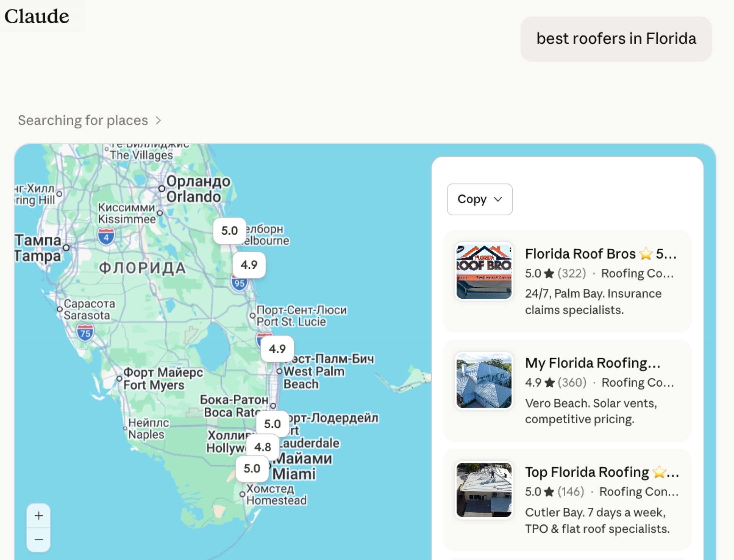Viewport: 734px width, 560px height.
Task: Click the Claude logo
Action: pos(37,16)
